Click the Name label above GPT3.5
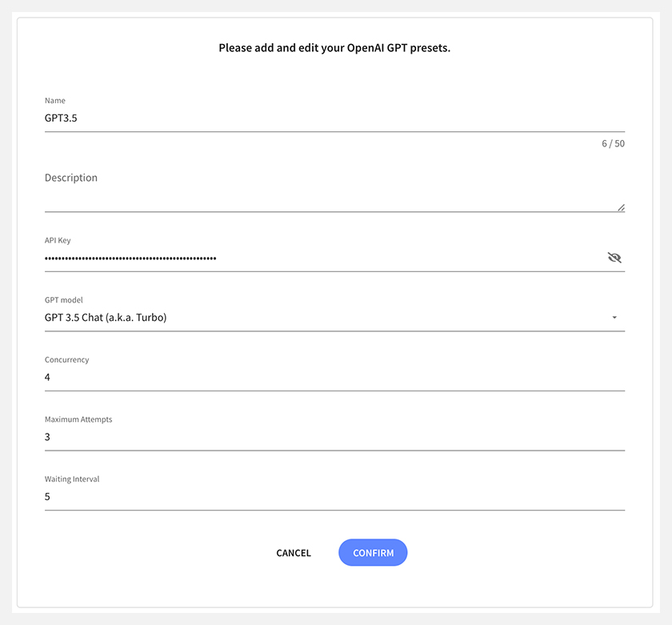Viewport: 672px width, 625px height. [x=55, y=101]
